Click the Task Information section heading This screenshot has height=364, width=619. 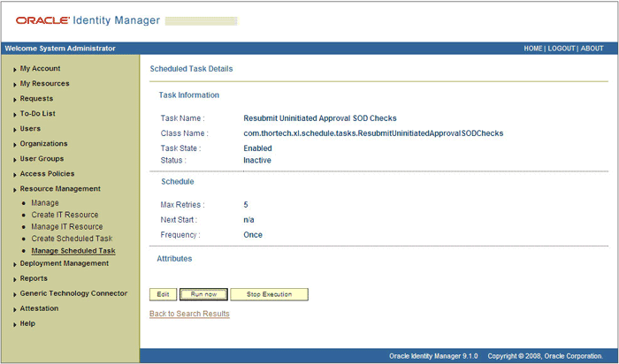pos(189,95)
